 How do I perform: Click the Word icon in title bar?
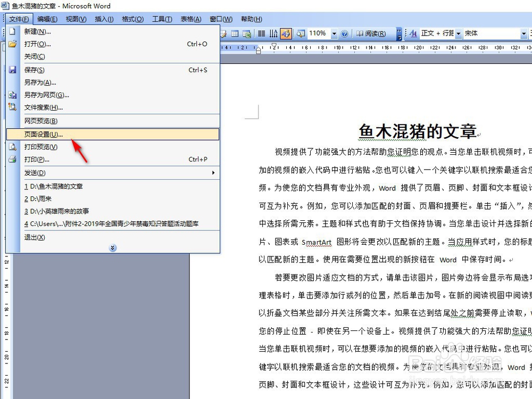pos(5,6)
